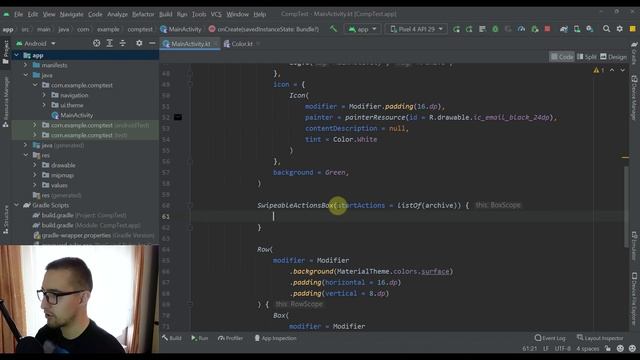Open the app run configuration dropdown
The width and height of the screenshot is (640, 360).
pyautogui.click(x=362, y=29)
